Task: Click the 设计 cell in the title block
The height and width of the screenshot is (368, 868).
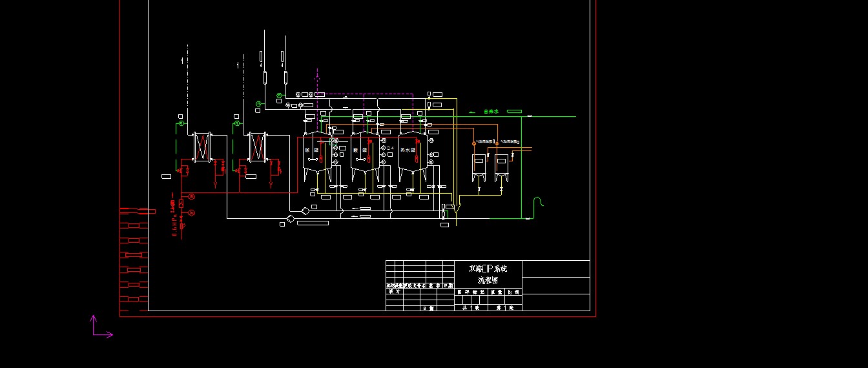Action: (x=395, y=292)
